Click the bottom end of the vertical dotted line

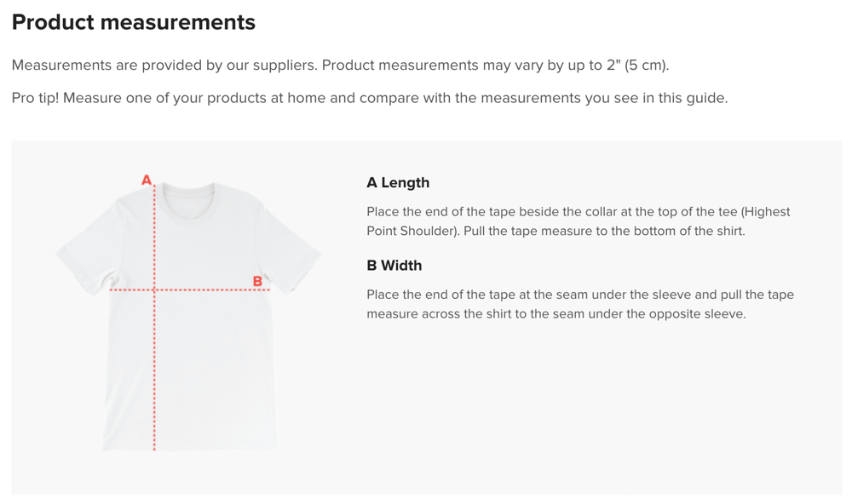[154, 448]
